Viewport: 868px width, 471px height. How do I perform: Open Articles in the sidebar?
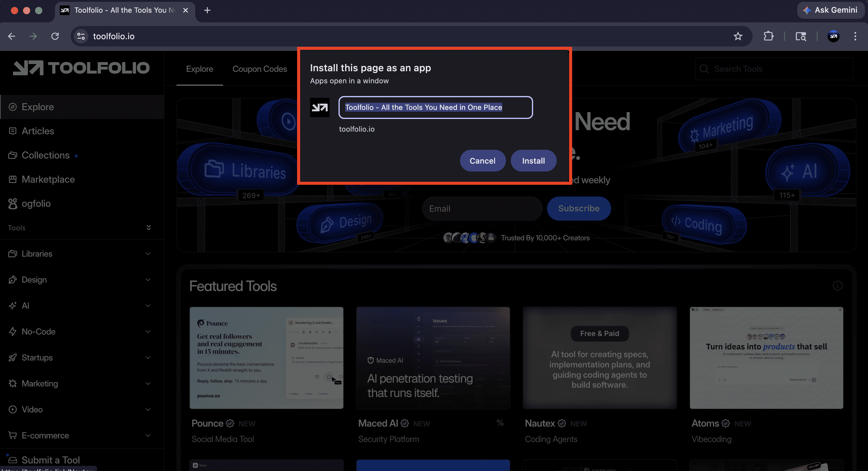38,131
